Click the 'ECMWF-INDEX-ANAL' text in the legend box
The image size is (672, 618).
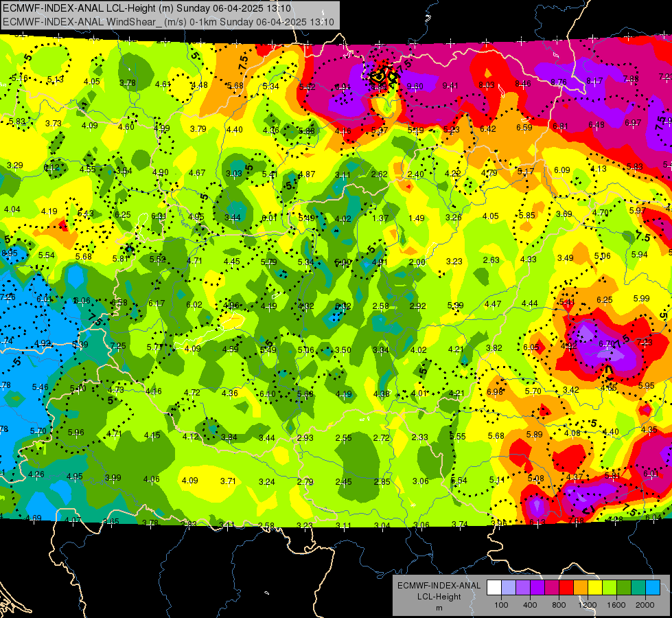click(x=439, y=586)
